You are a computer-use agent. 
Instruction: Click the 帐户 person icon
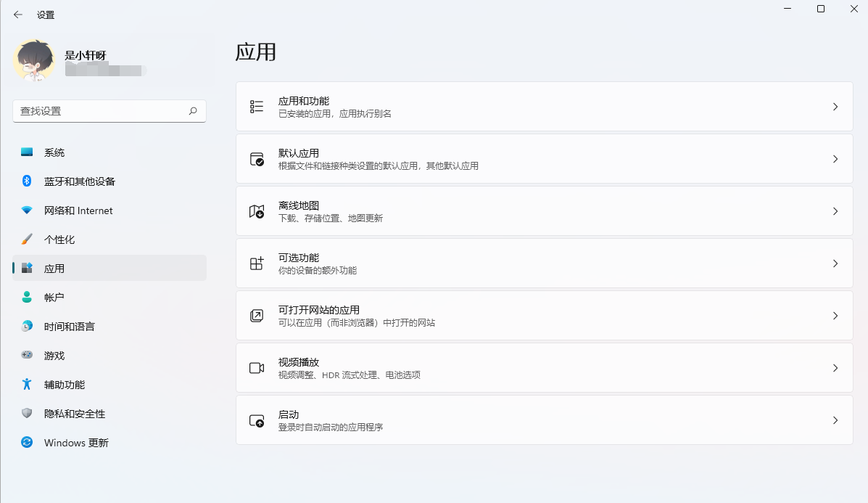point(27,297)
